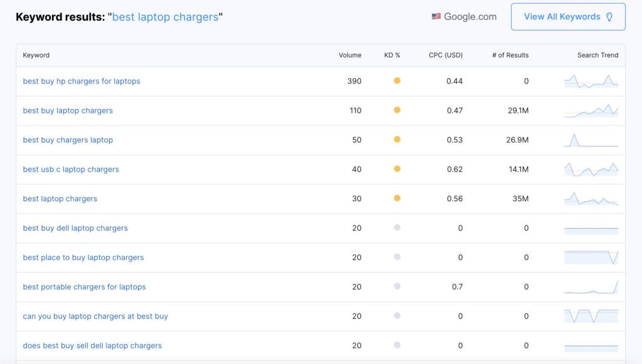Open 'can you buy laptop chargers at best buy'

[x=95, y=316]
